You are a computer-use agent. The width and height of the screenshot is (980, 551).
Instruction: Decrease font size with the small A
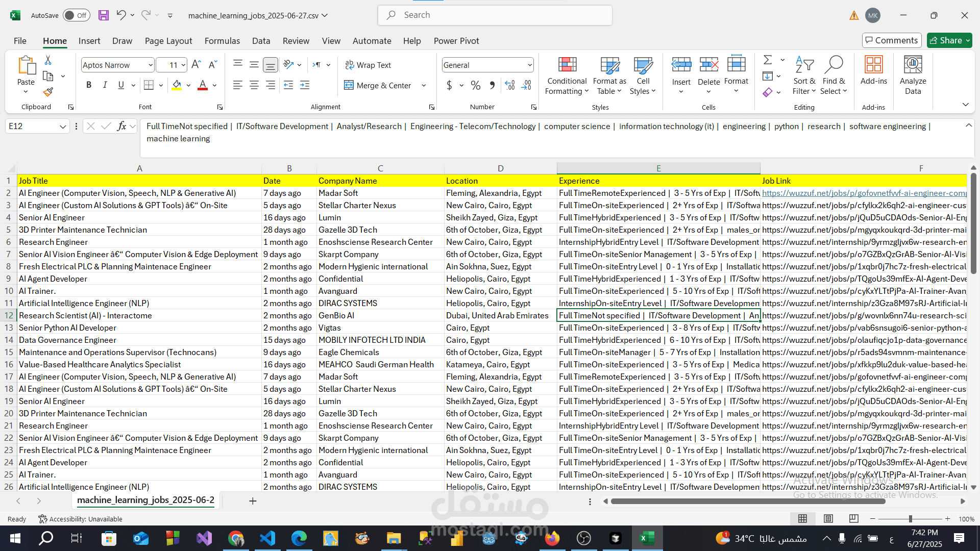(213, 65)
